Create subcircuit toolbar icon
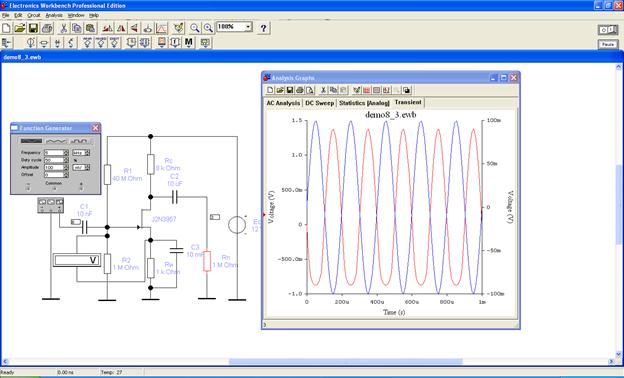 point(148,28)
